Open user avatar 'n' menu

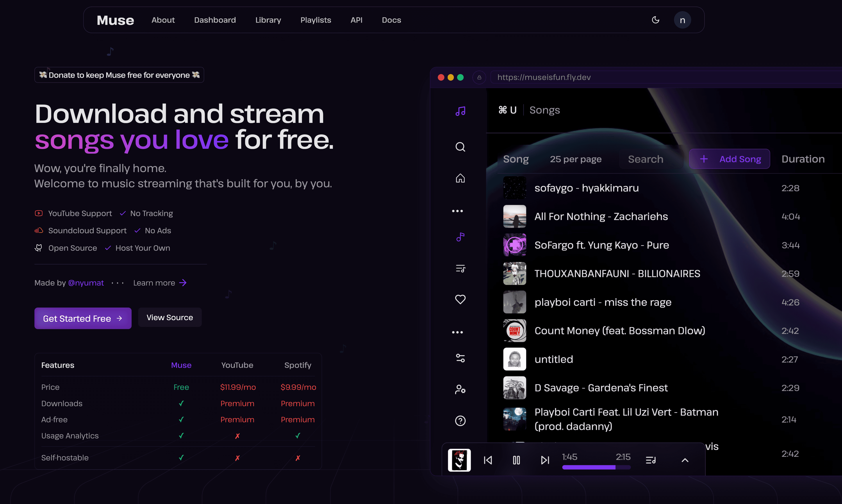682,20
